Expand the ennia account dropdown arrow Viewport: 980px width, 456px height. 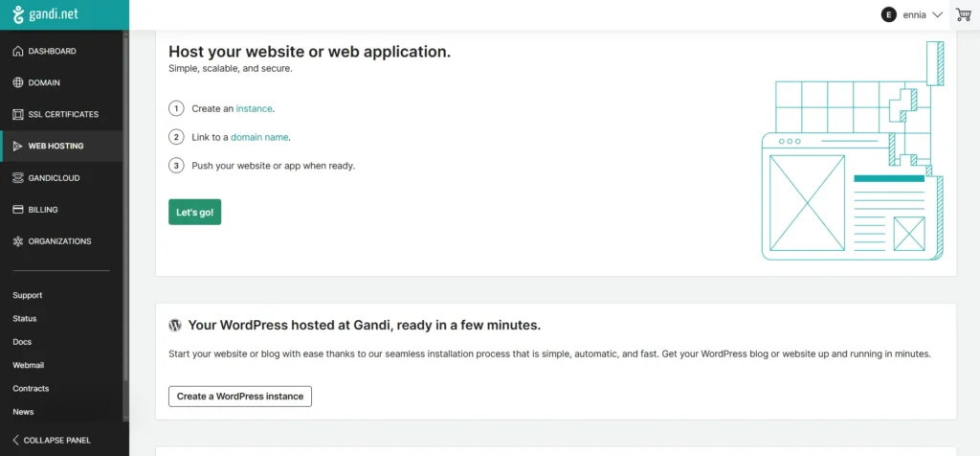pyautogui.click(x=937, y=15)
